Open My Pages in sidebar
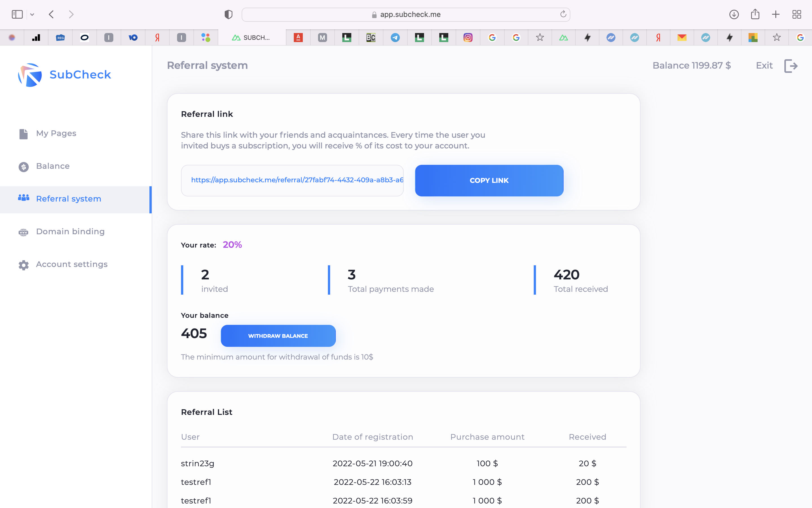Screen dimensions: 812x508 [56, 133]
